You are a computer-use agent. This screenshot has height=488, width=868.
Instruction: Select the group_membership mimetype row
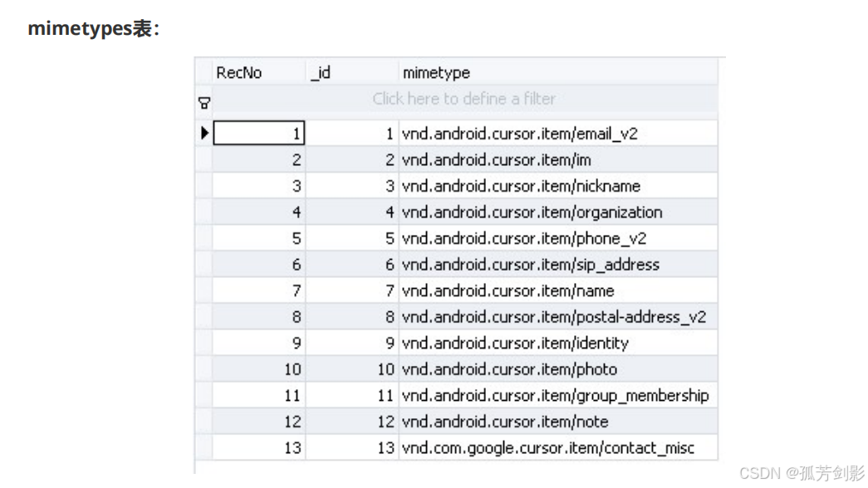(x=555, y=396)
